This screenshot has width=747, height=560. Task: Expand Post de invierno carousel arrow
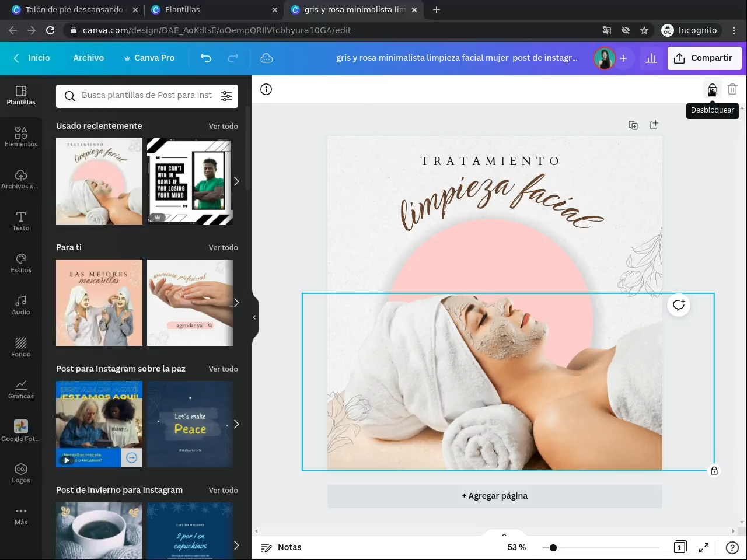pyautogui.click(x=236, y=545)
